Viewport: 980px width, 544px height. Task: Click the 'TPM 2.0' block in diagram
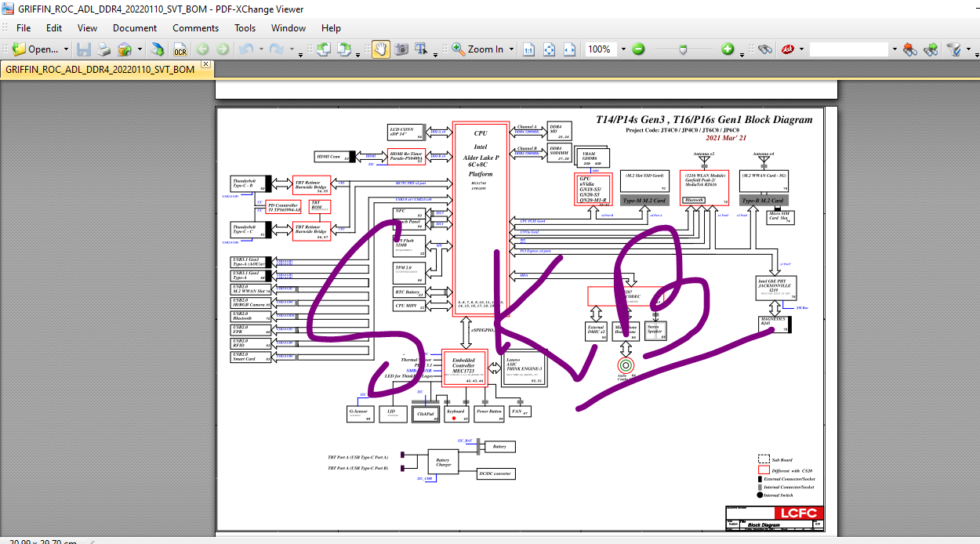coord(408,273)
